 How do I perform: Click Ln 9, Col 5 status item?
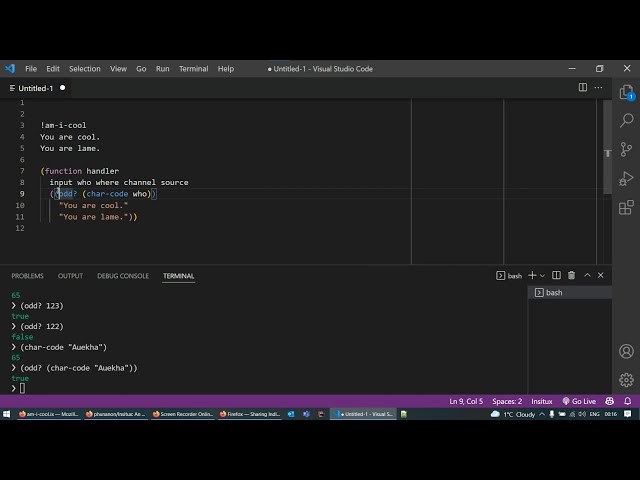pyautogui.click(x=466, y=401)
